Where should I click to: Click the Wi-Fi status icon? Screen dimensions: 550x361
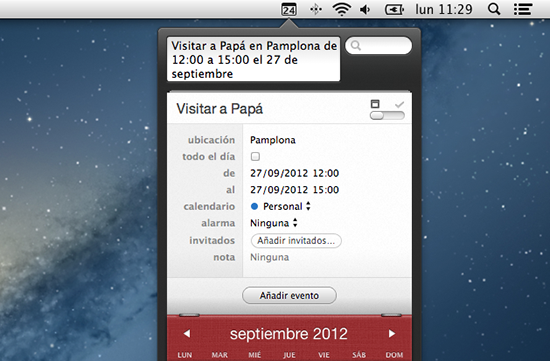point(342,9)
